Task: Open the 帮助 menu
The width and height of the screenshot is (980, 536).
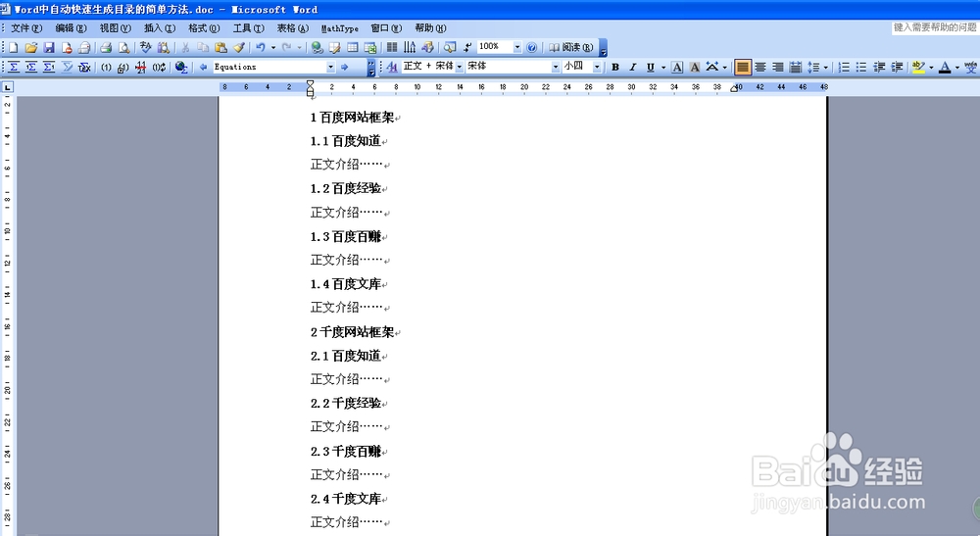Action: coord(430,28)
